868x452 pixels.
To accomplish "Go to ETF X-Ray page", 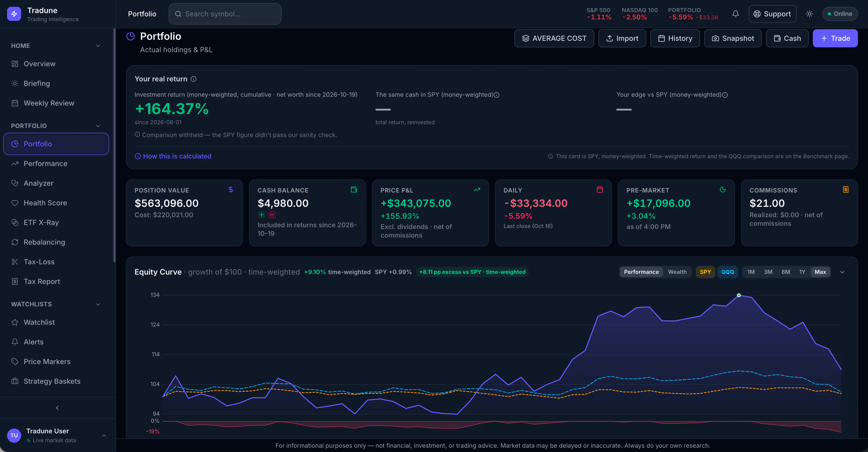I will pyautogui.click(x=56, y=223).
